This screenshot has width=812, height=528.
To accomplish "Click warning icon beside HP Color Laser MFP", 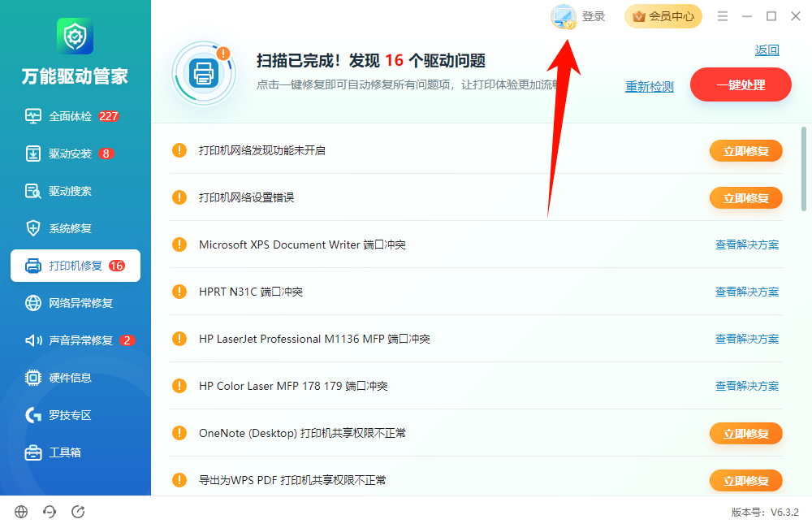I will [x=179, y=386].
